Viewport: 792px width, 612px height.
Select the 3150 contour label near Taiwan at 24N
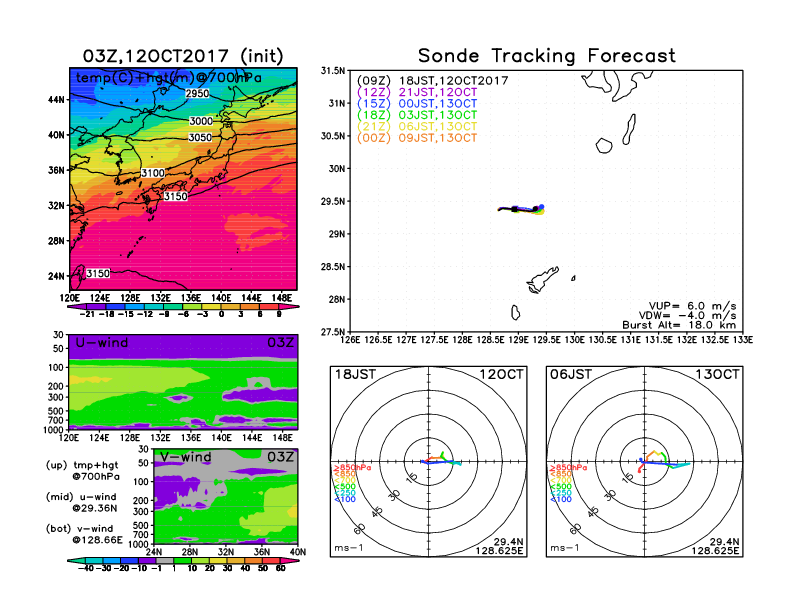97,273
